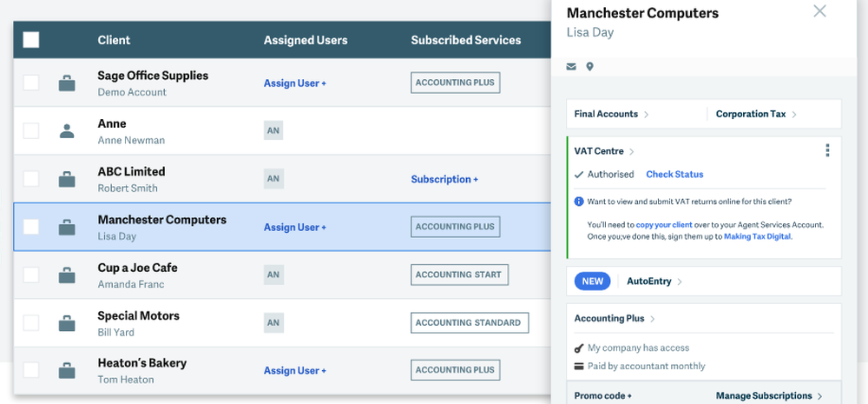The height and width of the screenshot is (404, 868).
Task: Select client name Special Motors
Action: coord(138,316)
